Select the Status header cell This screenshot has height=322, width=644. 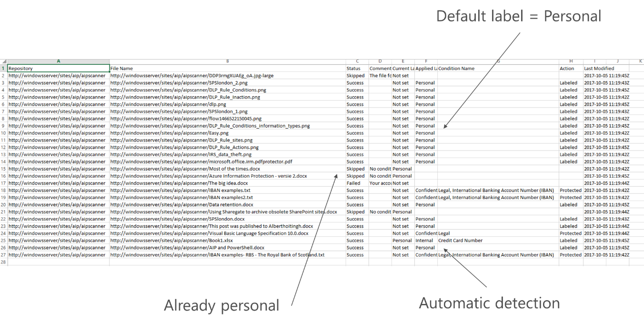tap(357, 69)
